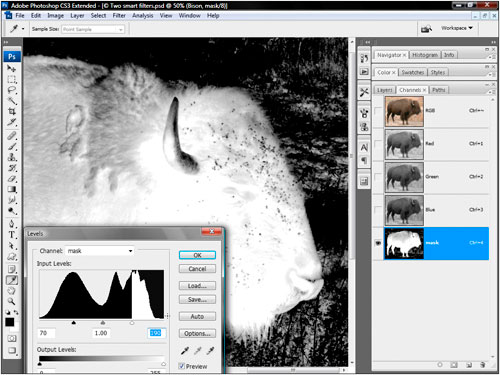
Task: Toggle Preview checkbox in Levels dialog
Action: pos(182,366)
